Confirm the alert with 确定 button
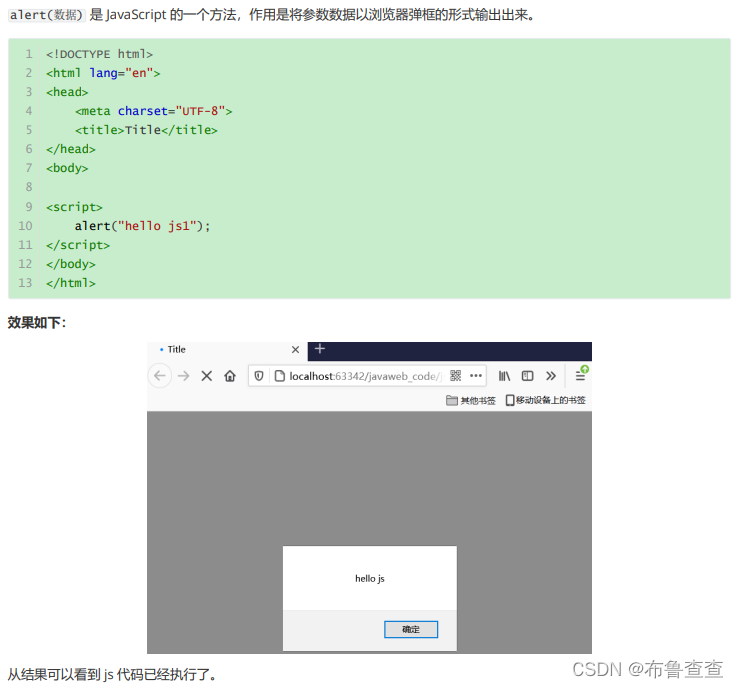 point(411,630)
